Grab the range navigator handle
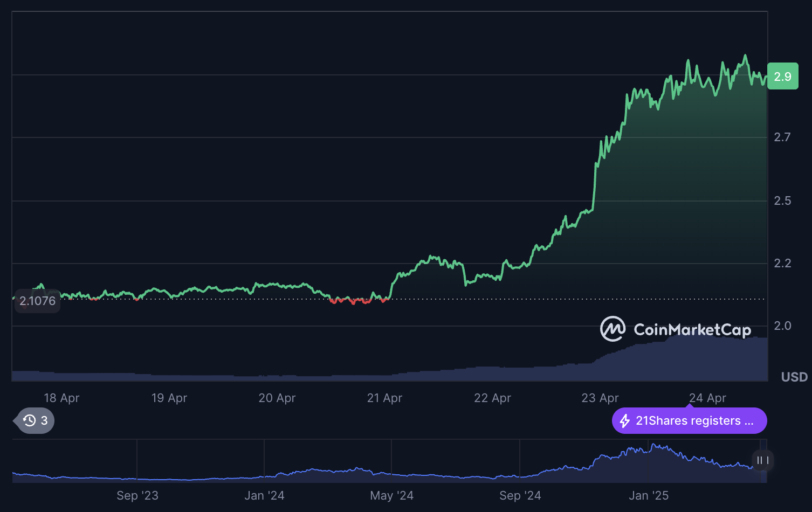812x512 pixels. (x=762, y=460)
